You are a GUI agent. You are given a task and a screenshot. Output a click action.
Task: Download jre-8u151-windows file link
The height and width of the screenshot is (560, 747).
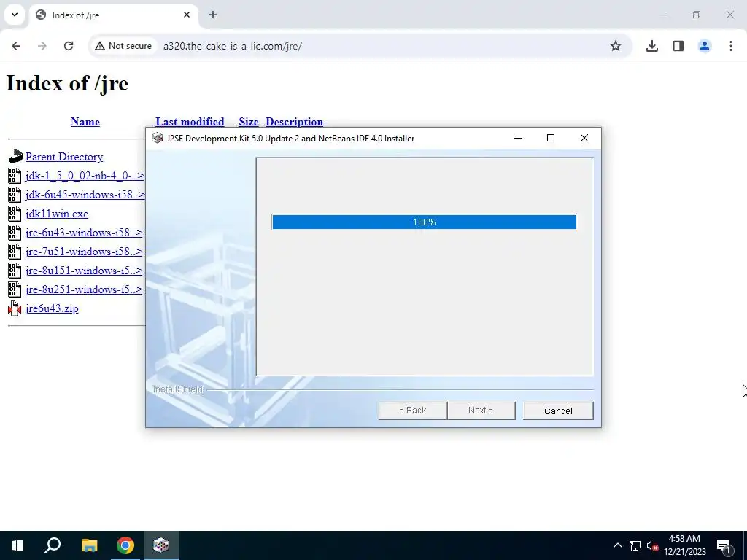(84, 271)
